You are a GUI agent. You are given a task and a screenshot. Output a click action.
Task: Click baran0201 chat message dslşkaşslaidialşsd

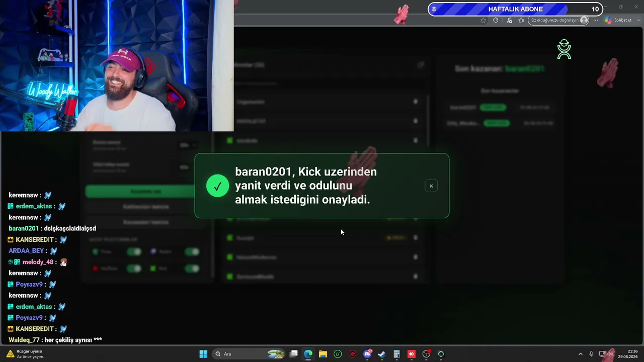pos(70,228)
